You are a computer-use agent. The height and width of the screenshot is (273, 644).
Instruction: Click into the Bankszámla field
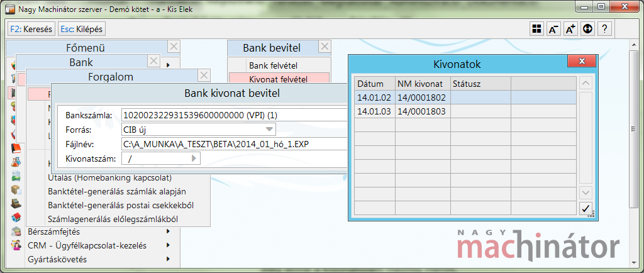point(235,115)
